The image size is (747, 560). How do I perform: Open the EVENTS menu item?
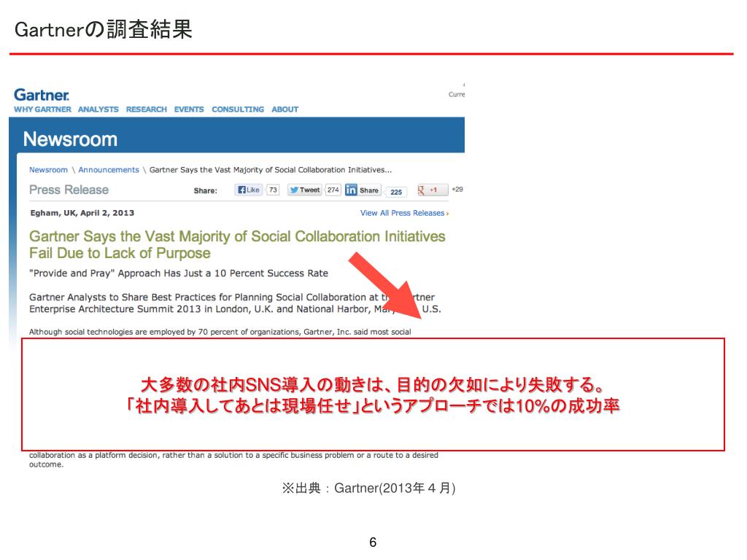click(x=189, y=109)
